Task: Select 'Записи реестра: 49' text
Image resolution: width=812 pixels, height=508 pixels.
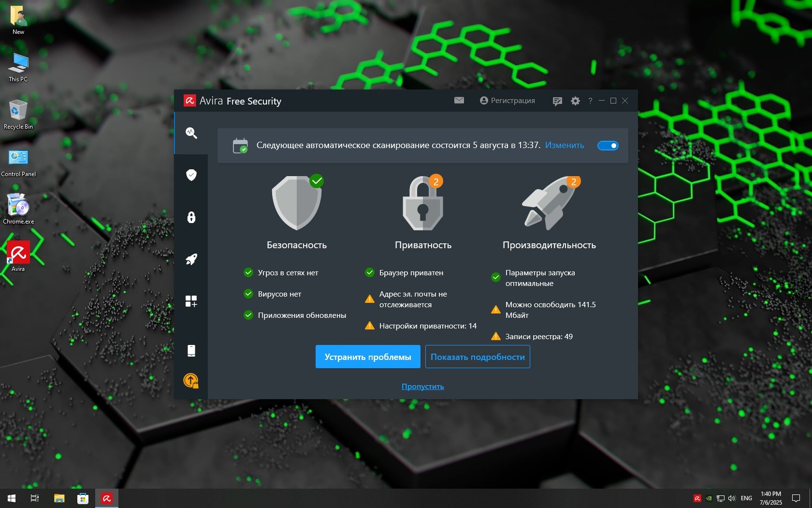Action: (539, 336)
